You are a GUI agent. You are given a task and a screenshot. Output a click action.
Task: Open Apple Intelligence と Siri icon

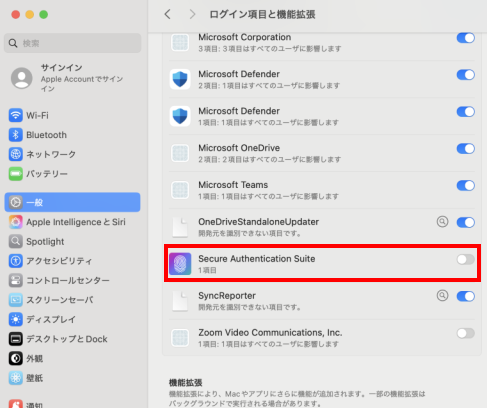tap(16, 222)
